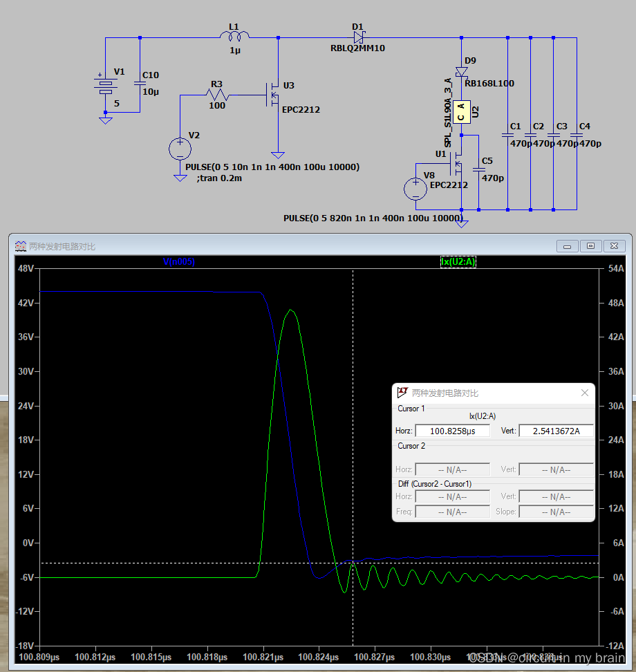
Task: Close the cursor readout dialog
Action: click(585, 393)
